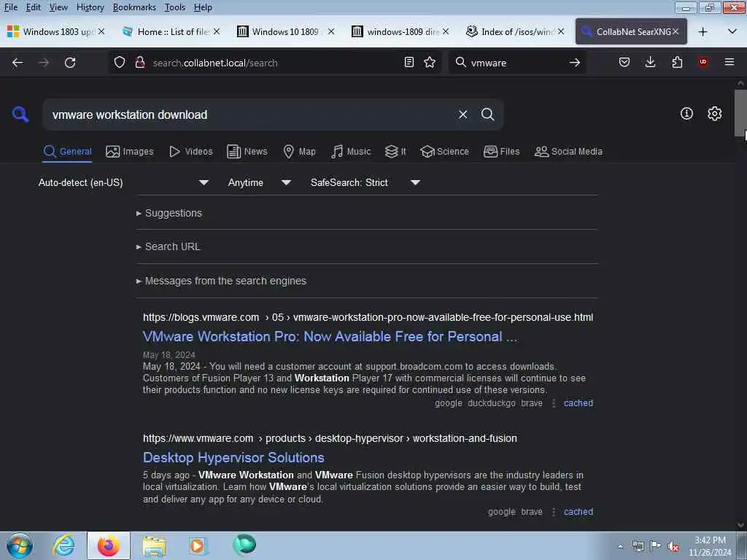Open SearXNG preferences gear icon
747x560 pixels.
point(714,113)
